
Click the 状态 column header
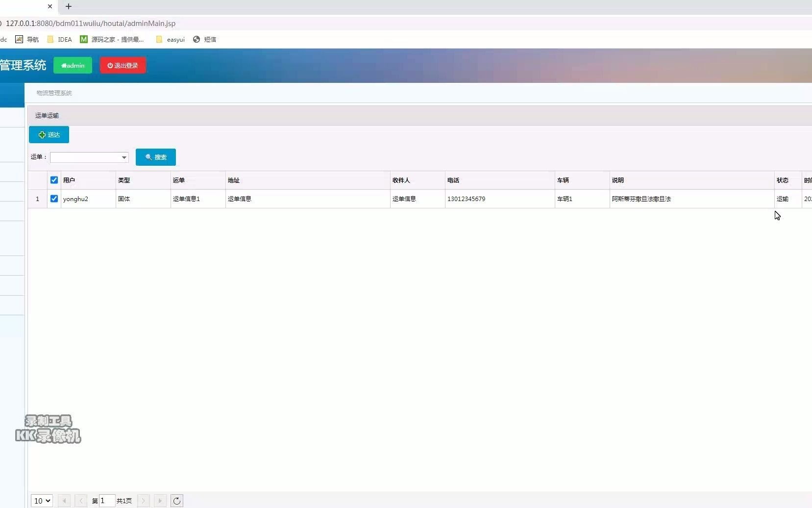788,180
